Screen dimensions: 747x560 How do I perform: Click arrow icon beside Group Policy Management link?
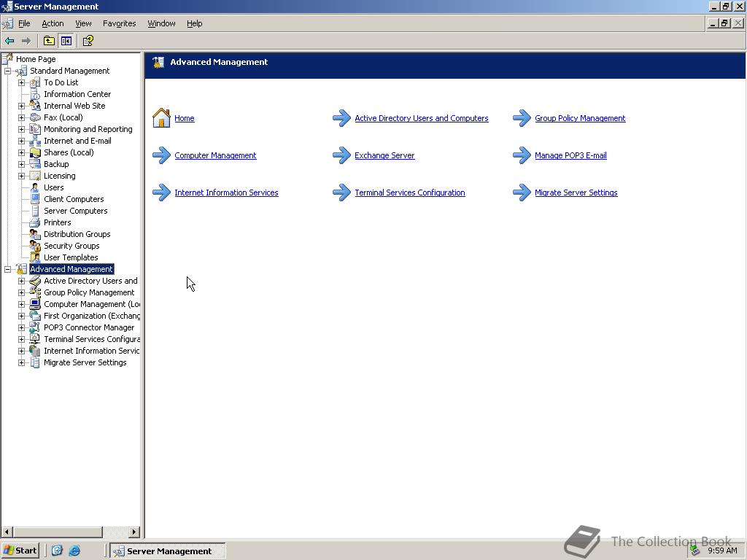click(x=522, y=118)
